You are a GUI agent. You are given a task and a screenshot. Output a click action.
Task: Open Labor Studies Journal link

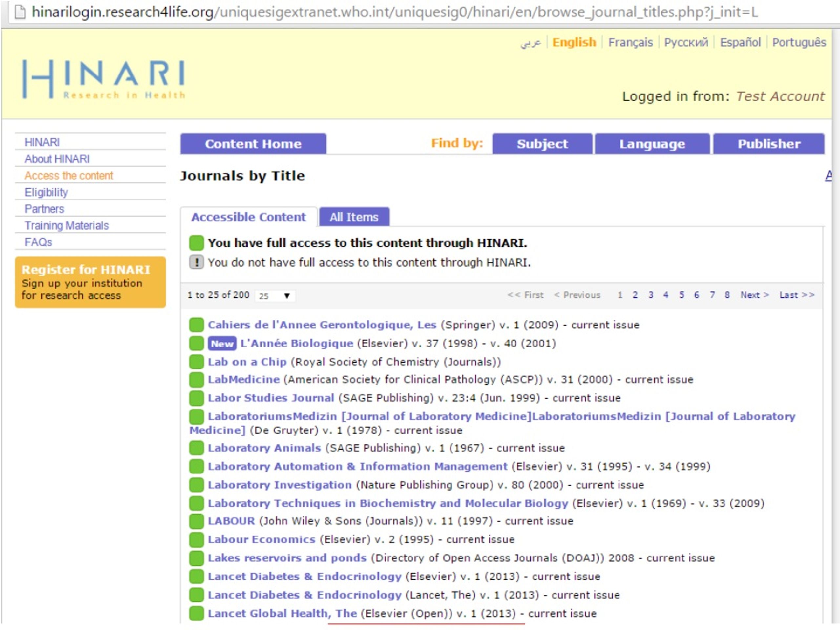coord(271,398)
